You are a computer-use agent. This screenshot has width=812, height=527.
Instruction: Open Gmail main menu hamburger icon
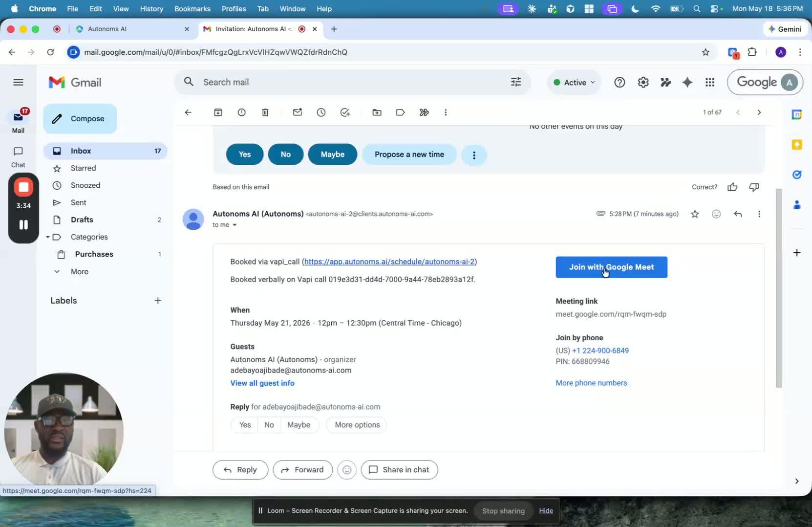pyautogui.click(x=18, y=82)
